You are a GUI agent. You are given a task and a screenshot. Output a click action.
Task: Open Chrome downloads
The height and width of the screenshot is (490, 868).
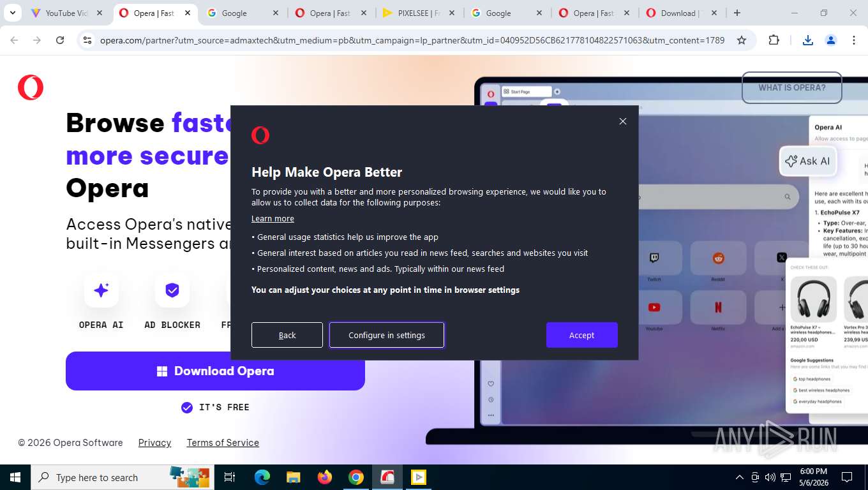[x=808, y=40]
